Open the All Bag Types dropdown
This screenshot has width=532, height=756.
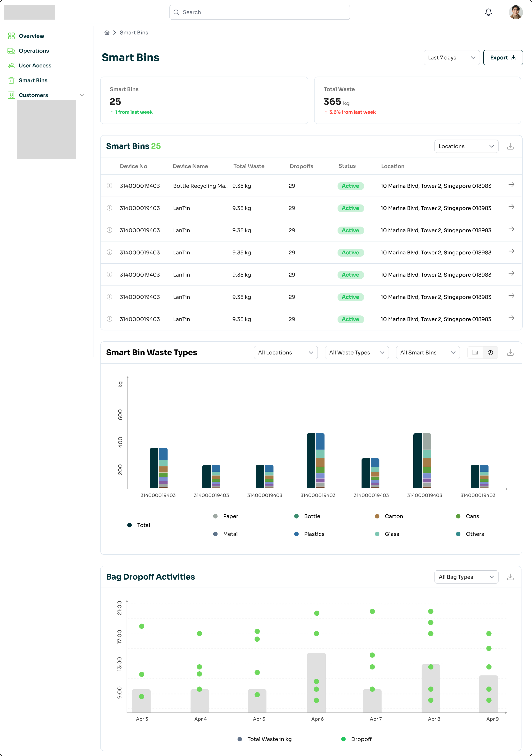pos(466,577)
